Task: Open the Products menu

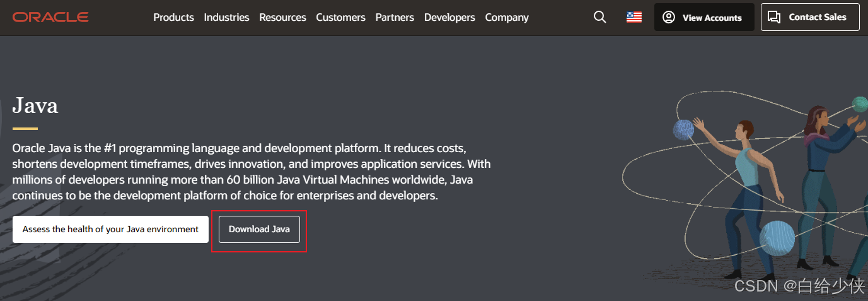Action: pyautogui.click(x=173, y=17)
